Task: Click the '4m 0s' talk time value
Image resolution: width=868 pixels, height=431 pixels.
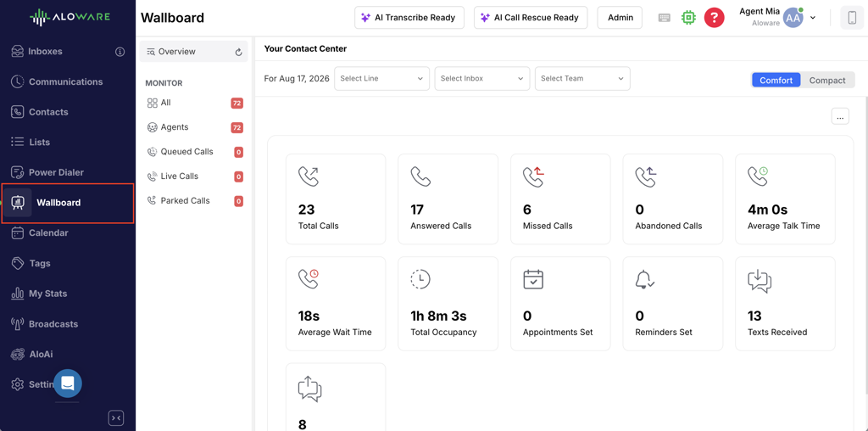Action: pos(767,210)
